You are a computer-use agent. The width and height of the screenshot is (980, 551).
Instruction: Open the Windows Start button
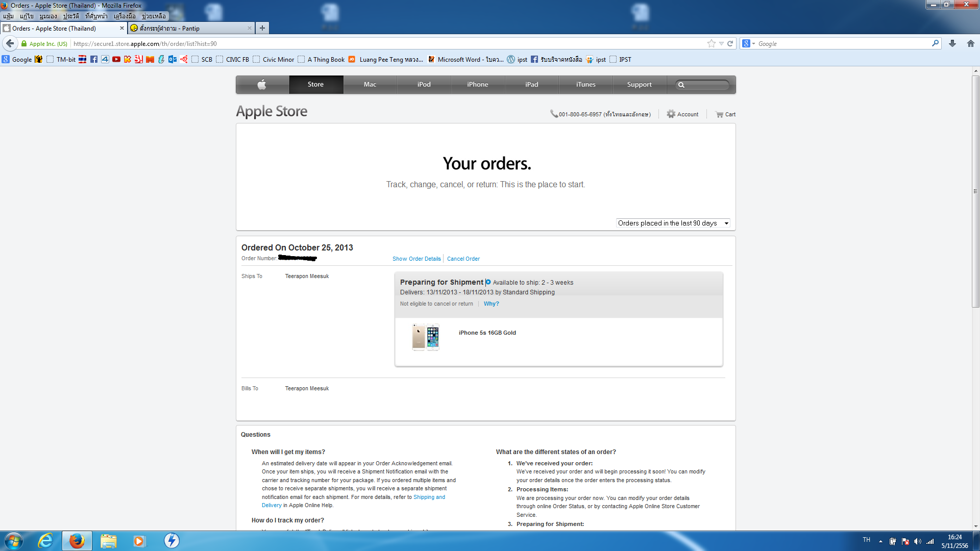point(14,541)
